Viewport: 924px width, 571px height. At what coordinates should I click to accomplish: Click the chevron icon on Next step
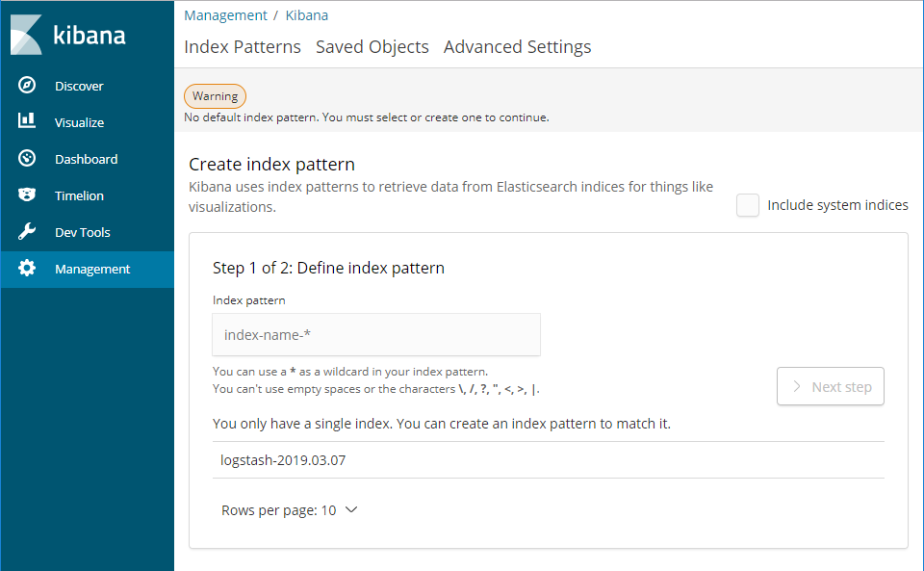click(x=797, y=386)
